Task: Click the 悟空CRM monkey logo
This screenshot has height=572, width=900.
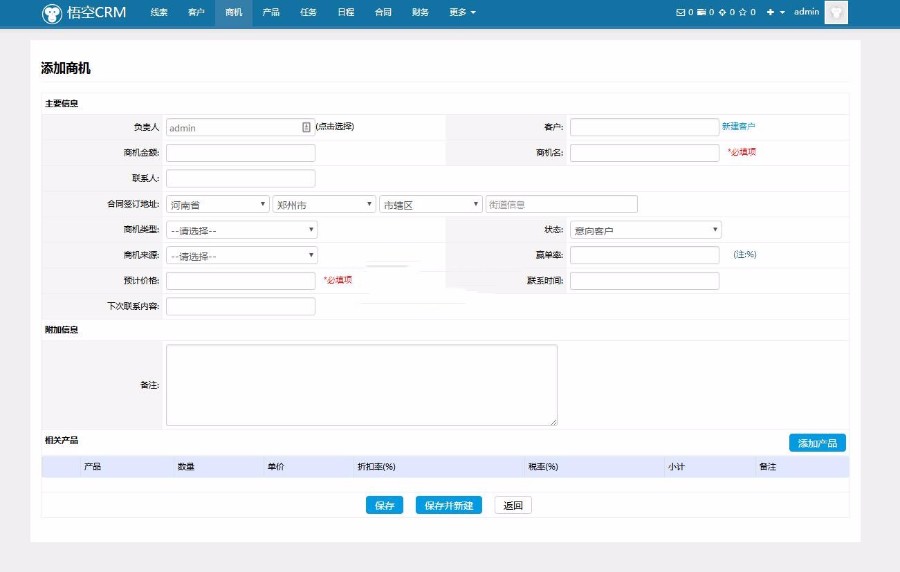Action: pyautogui.click(x=52, y=13)
